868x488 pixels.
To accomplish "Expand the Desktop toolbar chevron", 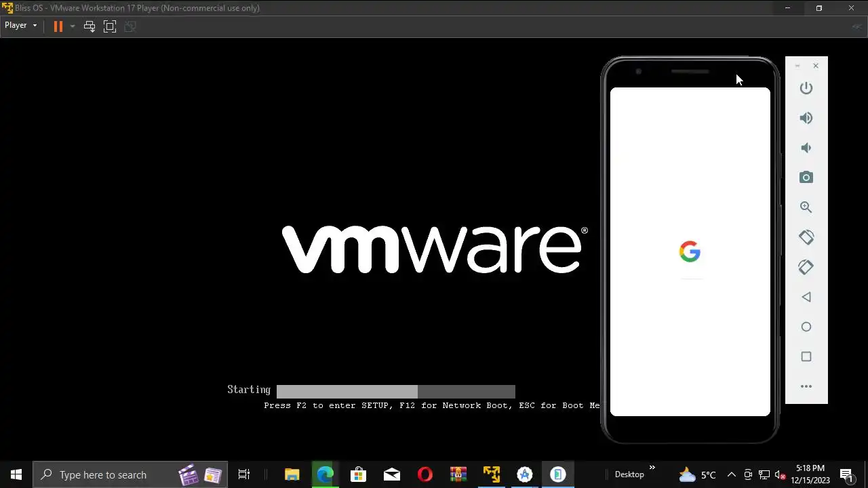I will [652, 468].
